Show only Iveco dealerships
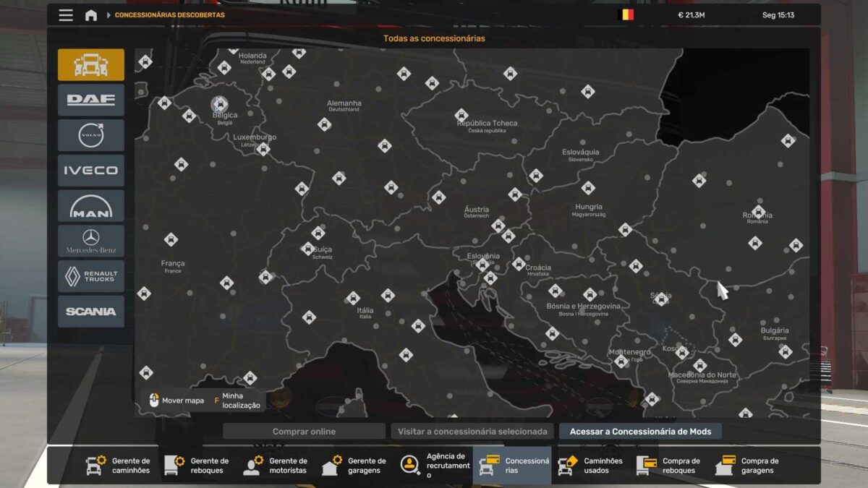The height and width of the screenshot is (488, 868). tap(91, 171)
